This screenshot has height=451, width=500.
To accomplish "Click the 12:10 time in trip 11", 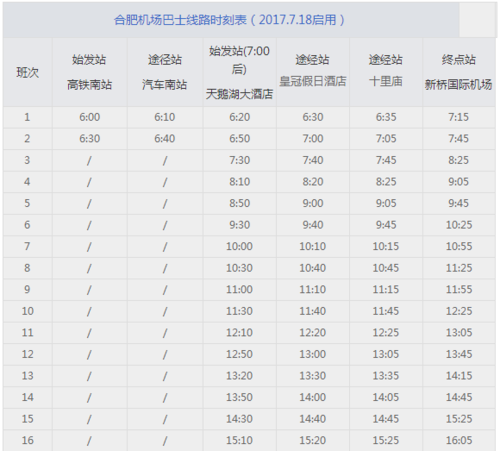I will coord(239,332).
